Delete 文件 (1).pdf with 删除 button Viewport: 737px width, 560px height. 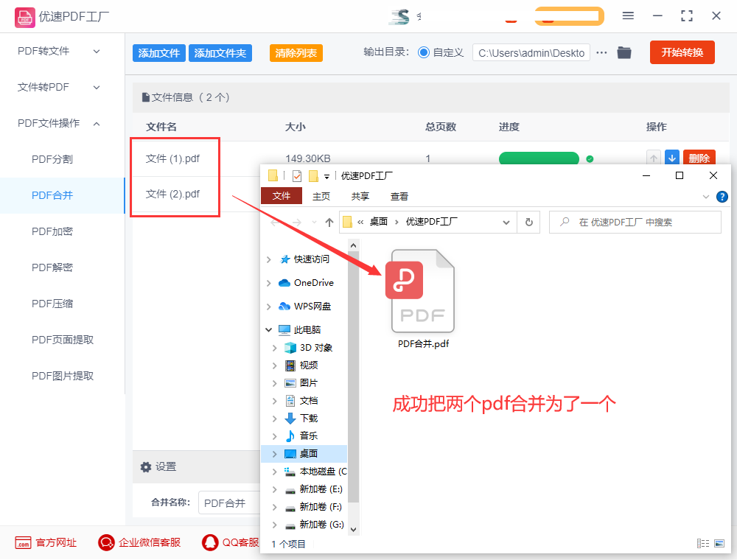(x=699, y=158)
